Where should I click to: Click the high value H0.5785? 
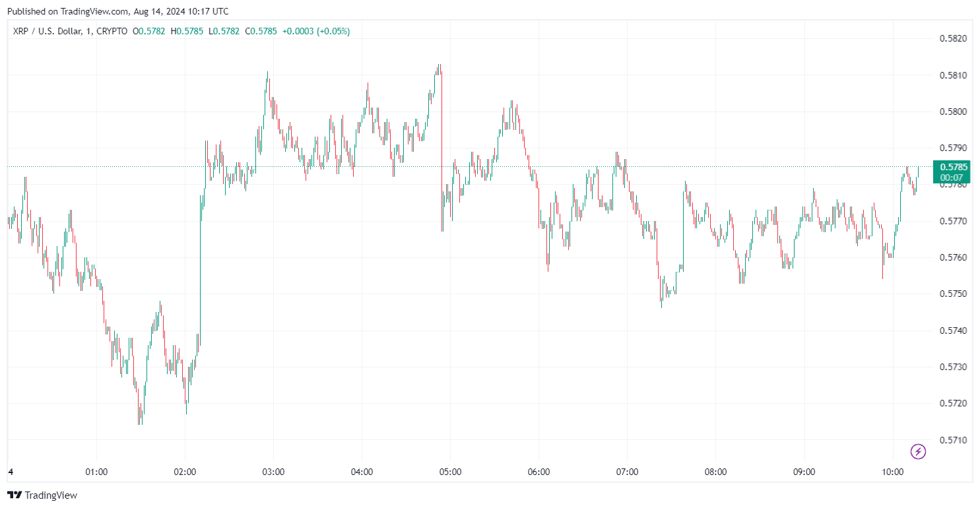[x=187, y=31]
